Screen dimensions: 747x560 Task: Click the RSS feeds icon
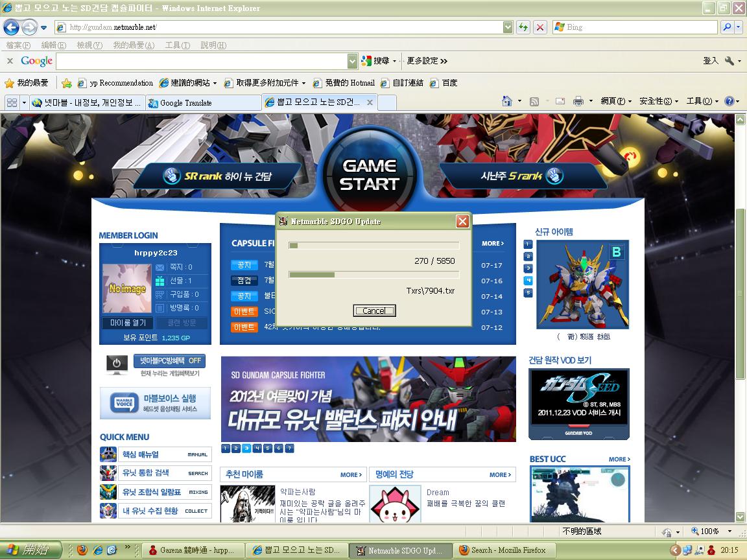534,101
